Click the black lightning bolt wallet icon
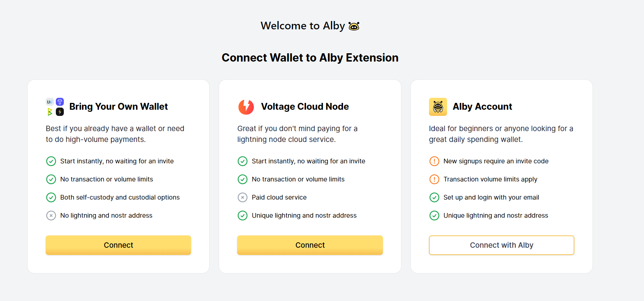The height and width of the screenshot is (301, 644). tap(60, 112)
